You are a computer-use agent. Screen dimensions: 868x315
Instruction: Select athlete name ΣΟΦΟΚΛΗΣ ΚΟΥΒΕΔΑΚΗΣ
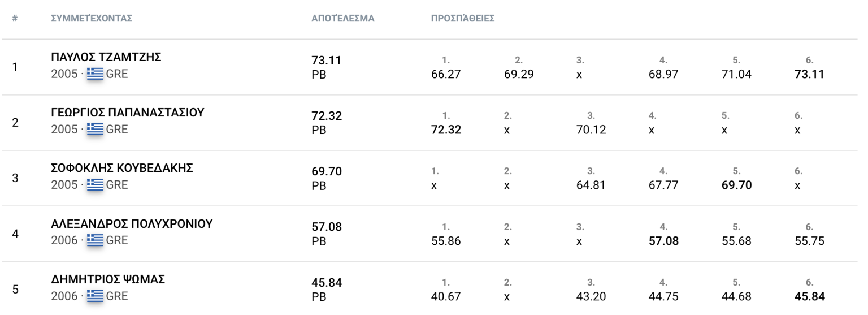point(122,169)
